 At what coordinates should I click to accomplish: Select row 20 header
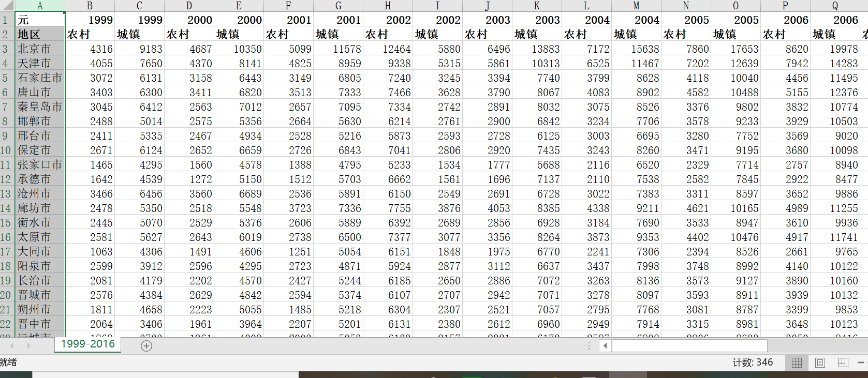(x=7, y=295)
